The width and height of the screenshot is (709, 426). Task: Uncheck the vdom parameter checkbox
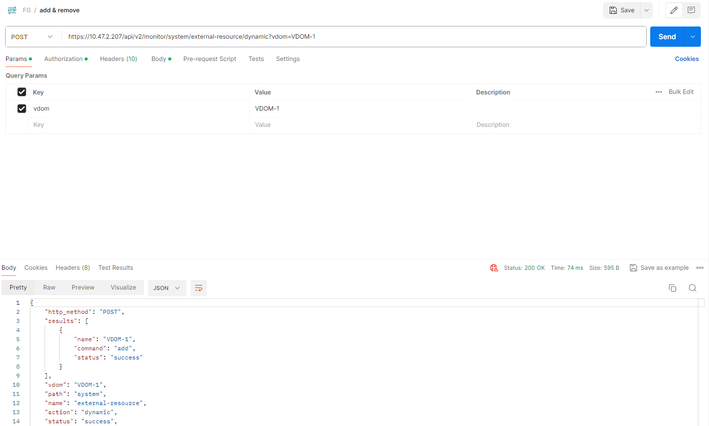click(x=21, y=109)
